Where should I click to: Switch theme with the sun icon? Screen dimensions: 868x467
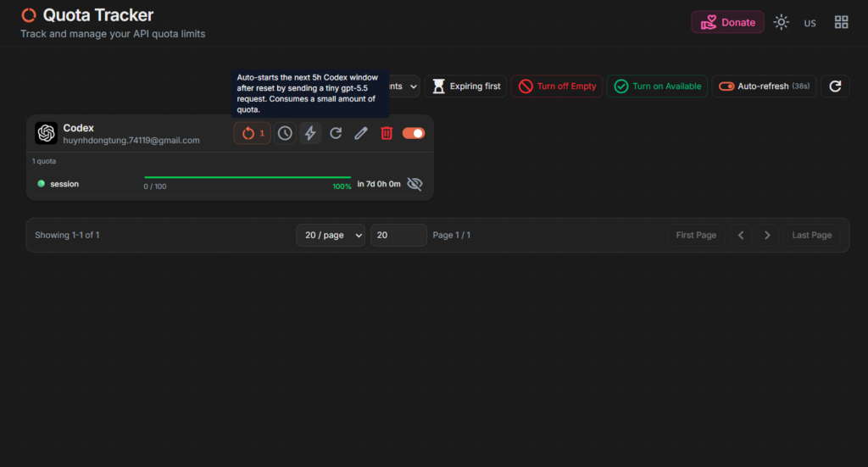tap(781, 22)
